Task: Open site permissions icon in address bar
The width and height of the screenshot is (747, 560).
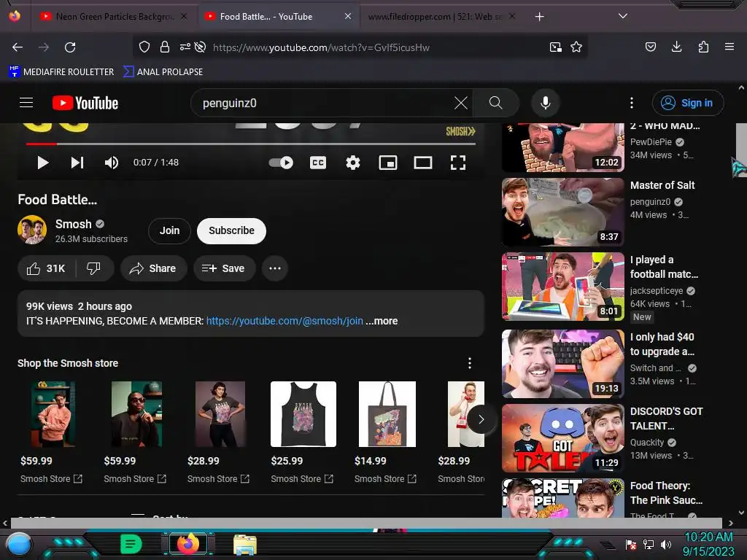Action: [x=185, y=47]
